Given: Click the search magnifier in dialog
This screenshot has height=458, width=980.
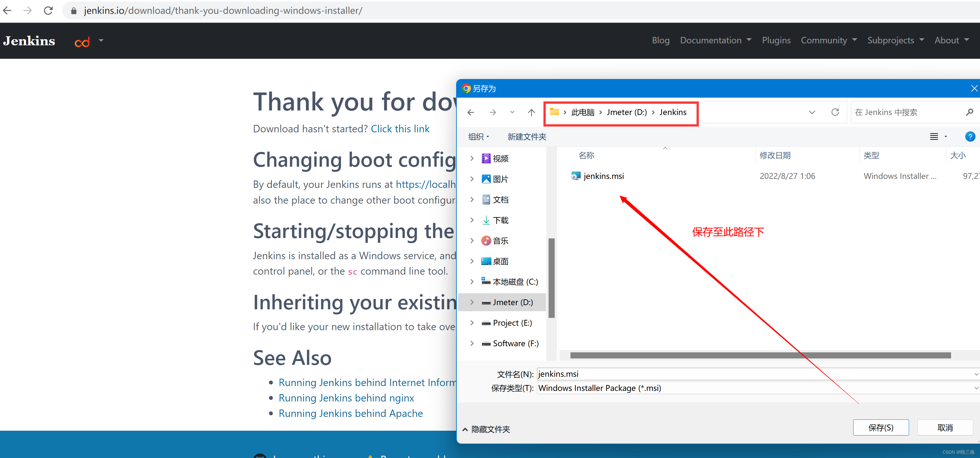Looking at the screenshot, I should tap(969, 112).
